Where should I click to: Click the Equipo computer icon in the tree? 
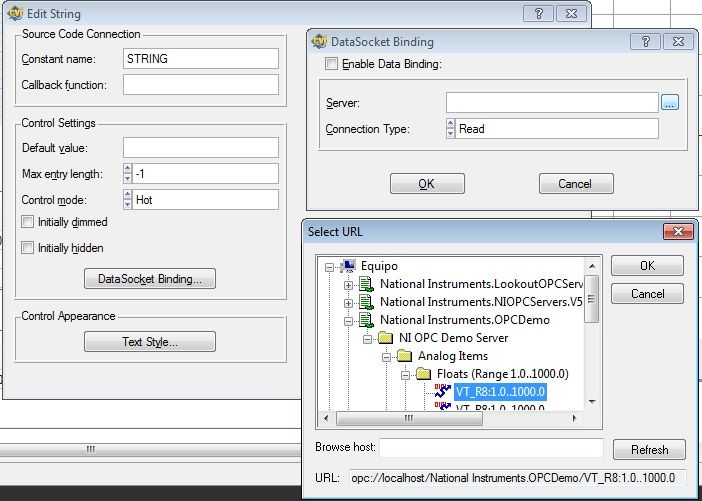(x=348, y=266)
